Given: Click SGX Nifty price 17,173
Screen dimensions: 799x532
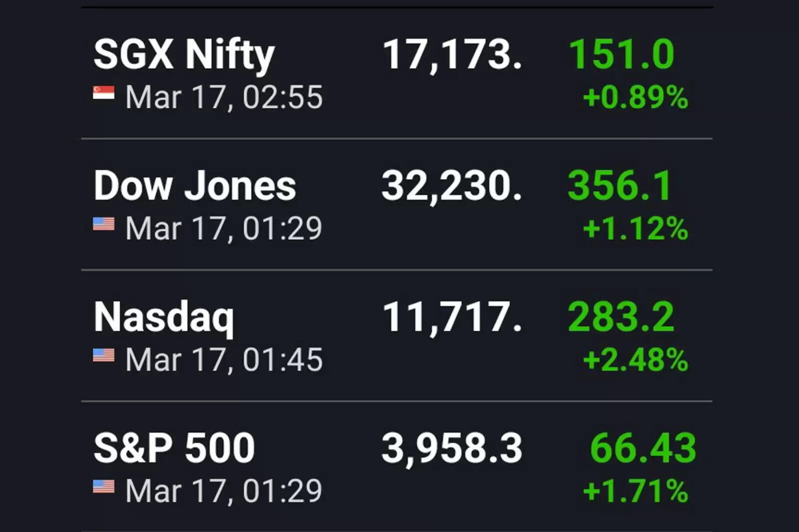Looking at the screenshot, I should click(452, 55).
